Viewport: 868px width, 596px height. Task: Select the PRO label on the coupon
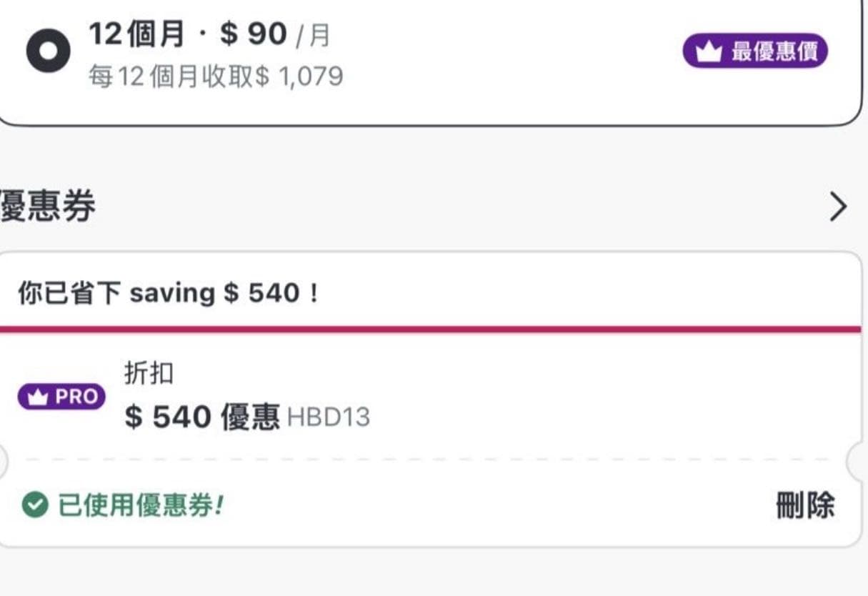[x=62, y=396]
